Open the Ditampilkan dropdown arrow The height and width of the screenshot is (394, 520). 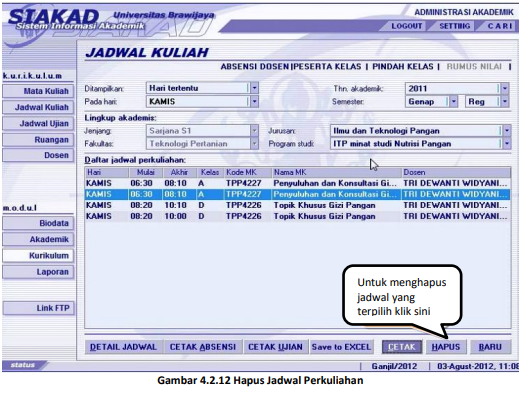pyautogui.click(x=254, y=88)
